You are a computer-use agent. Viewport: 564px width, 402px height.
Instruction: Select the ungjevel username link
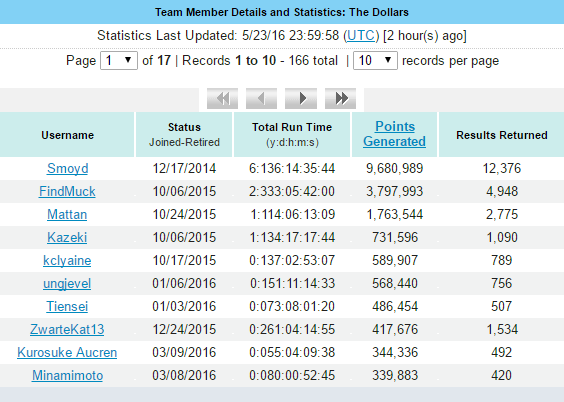point(67,283)
